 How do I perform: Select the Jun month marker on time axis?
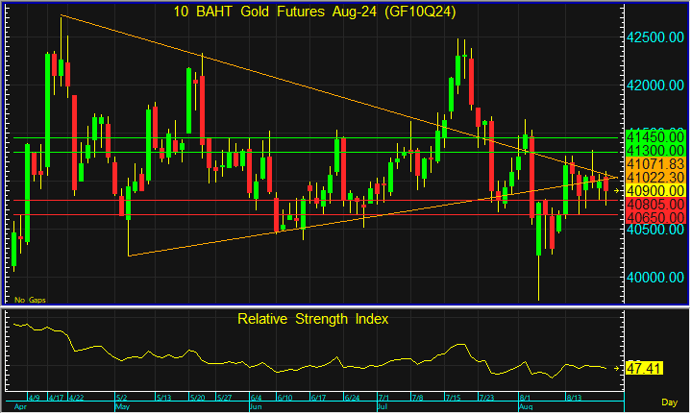(x=255, y=408)
